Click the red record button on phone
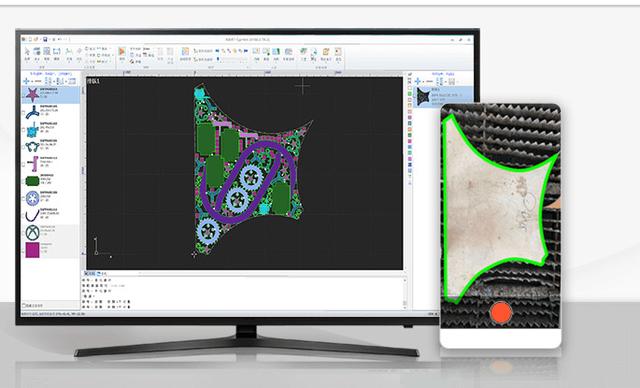Viewport: 640px width, 388px height. (x=501, y=313)
